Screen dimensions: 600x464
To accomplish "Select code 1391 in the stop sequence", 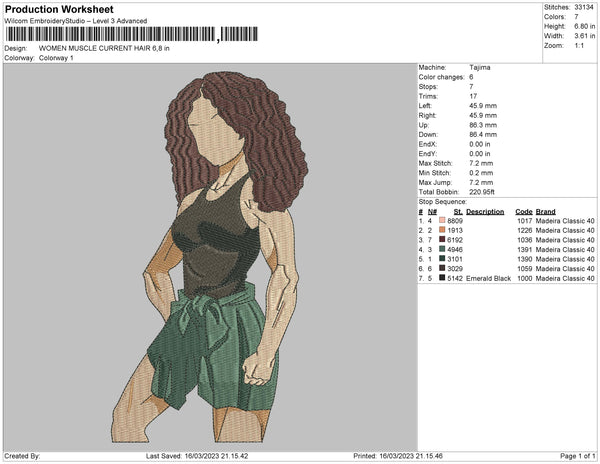I will [525, 249].
